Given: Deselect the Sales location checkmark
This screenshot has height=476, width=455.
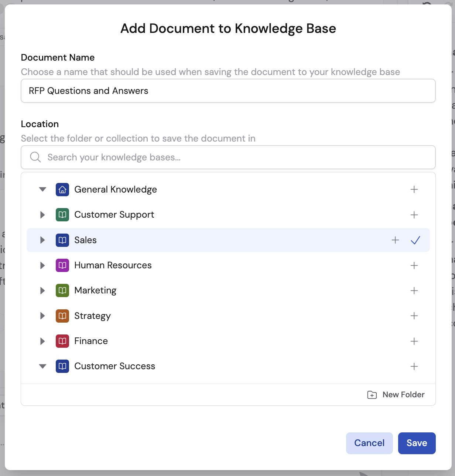Looking at the screenshot, I should click(415, 240).
